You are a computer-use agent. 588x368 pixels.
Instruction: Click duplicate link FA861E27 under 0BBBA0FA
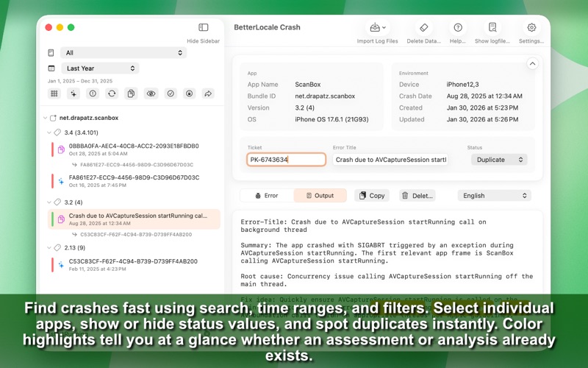click(x=137, y=165)
